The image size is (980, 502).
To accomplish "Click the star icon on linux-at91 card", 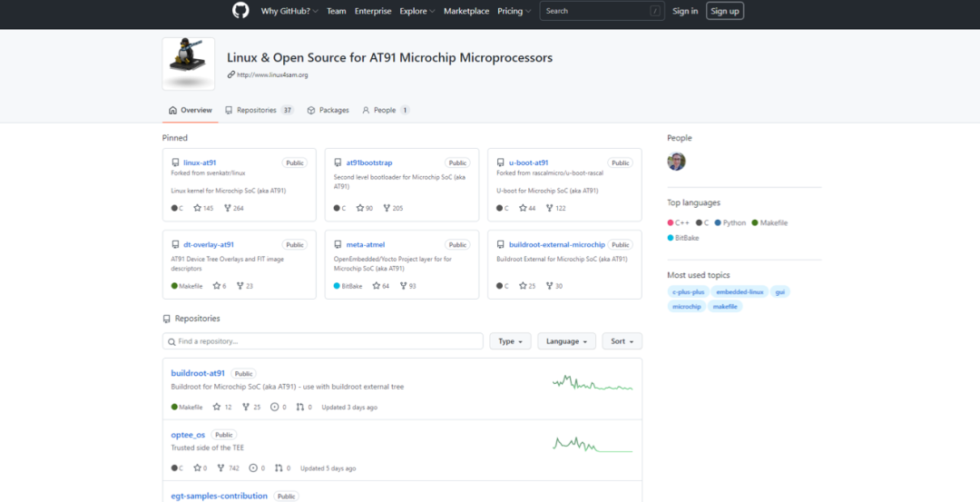I will [197, 208].
